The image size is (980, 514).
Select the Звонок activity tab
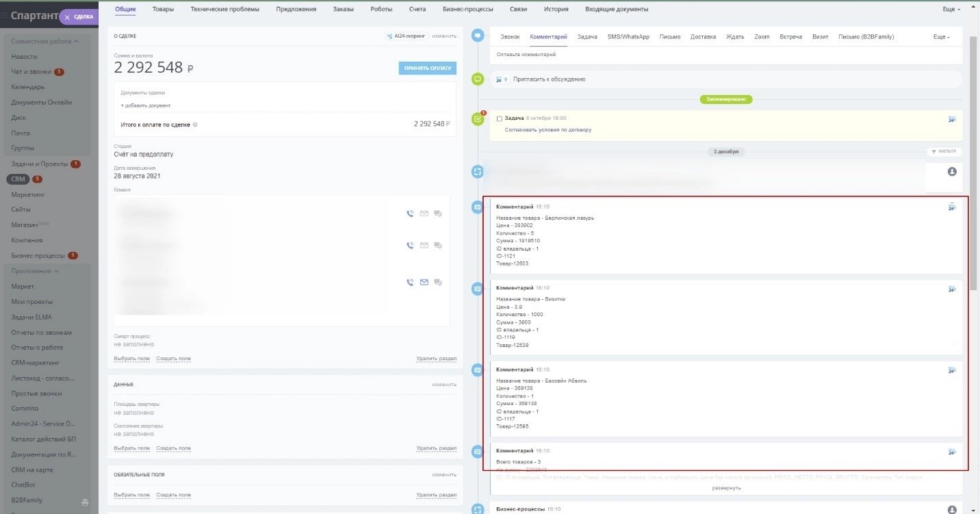point(510,36)
